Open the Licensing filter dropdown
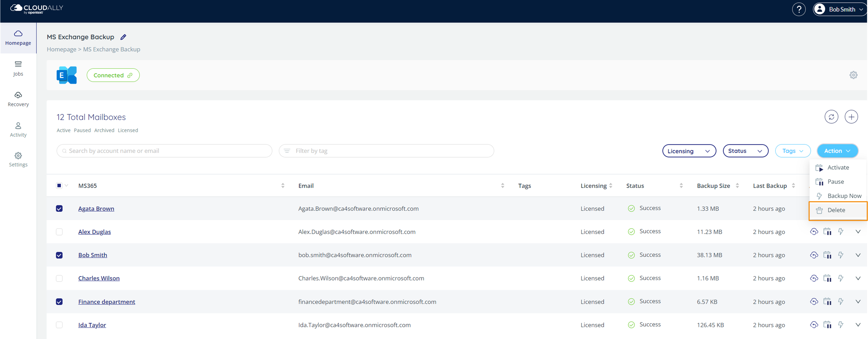The image size is (868, 339). pos(689,151)
